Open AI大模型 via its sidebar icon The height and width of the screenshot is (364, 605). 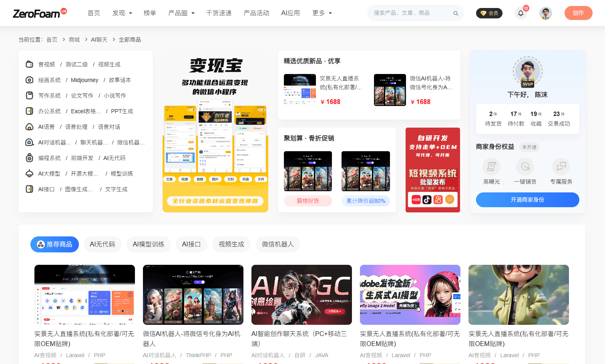(29, 173)
